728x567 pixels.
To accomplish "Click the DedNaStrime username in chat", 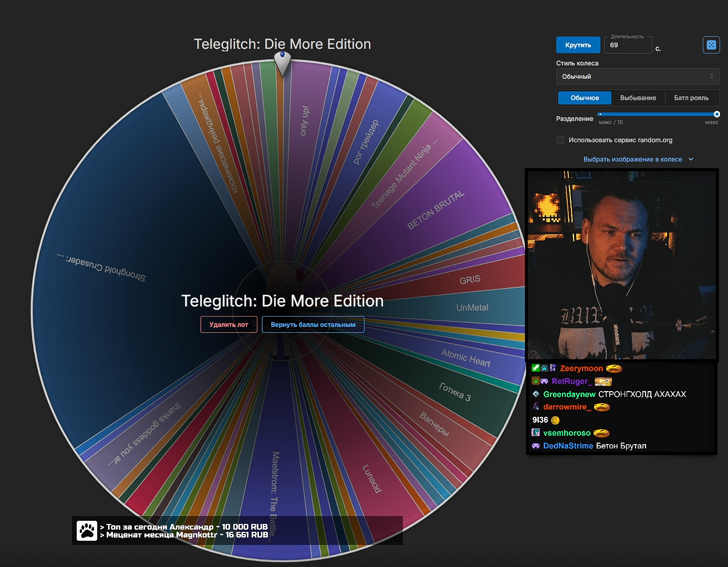I will pyautogui.click(x=568, y=446).
